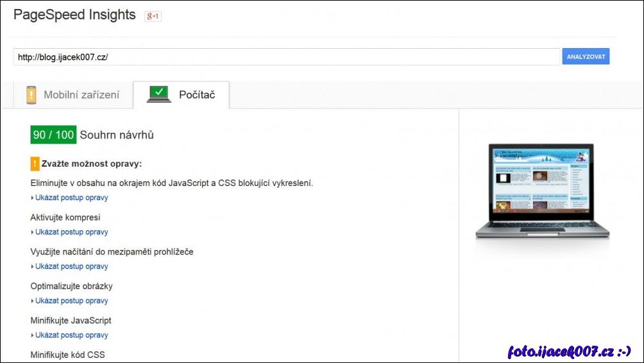Reveal fix steps under Minifikujte JavaScript
The height and width of the screenshot is (363, 644).
pyautogui.click(x=71, y=335)
